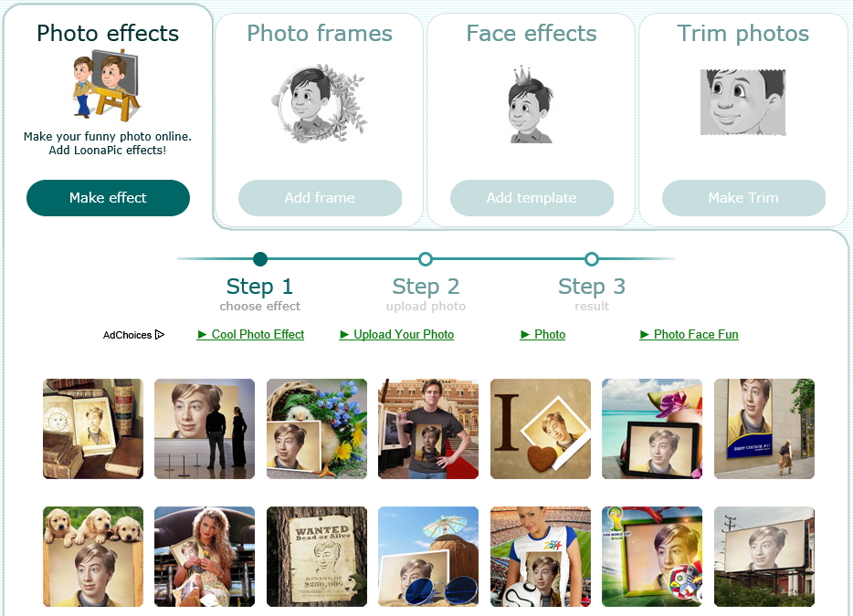Switch to the Photo frames tab heading
853x616 pixels.
tap(320, 33)
